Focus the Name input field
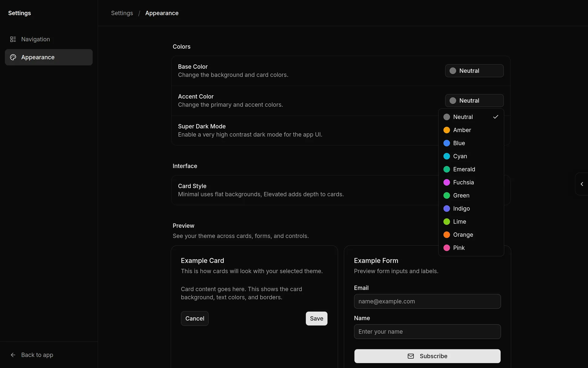The height and width of the screenshot is (368, 588). pyautogui.click(x=427, y=332)
